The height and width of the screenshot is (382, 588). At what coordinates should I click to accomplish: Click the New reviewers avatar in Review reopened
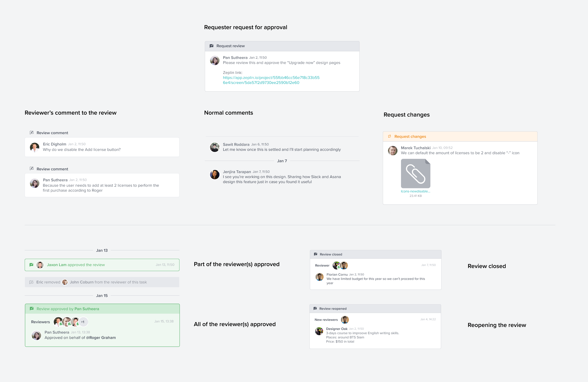click(345, 320)
